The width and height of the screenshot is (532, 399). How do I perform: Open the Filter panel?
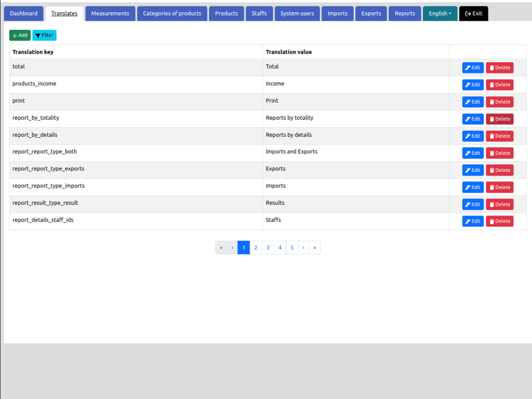click(45, 35)
